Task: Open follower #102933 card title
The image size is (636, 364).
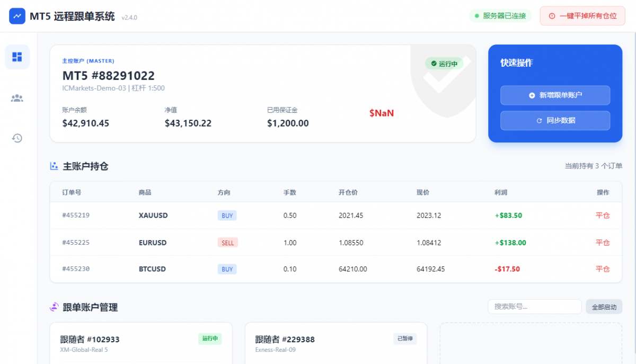Action: pos(90,339)
